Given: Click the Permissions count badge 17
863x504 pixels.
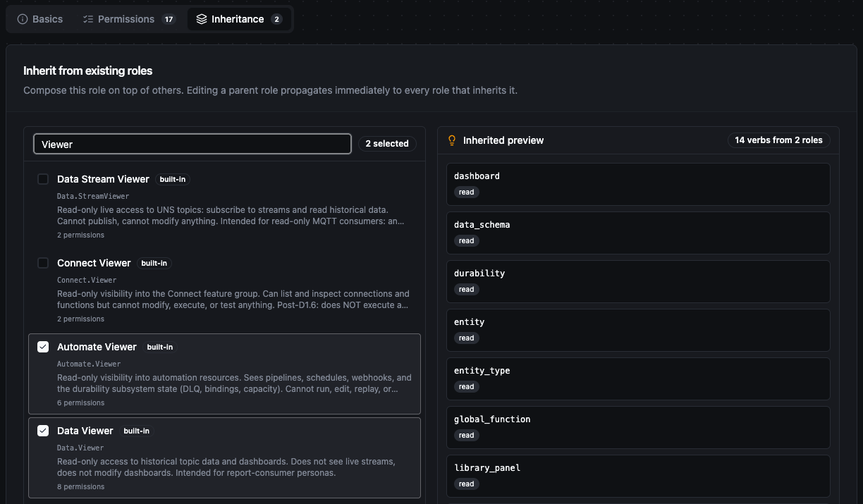Looking at the screenshot, I should 169,19.
